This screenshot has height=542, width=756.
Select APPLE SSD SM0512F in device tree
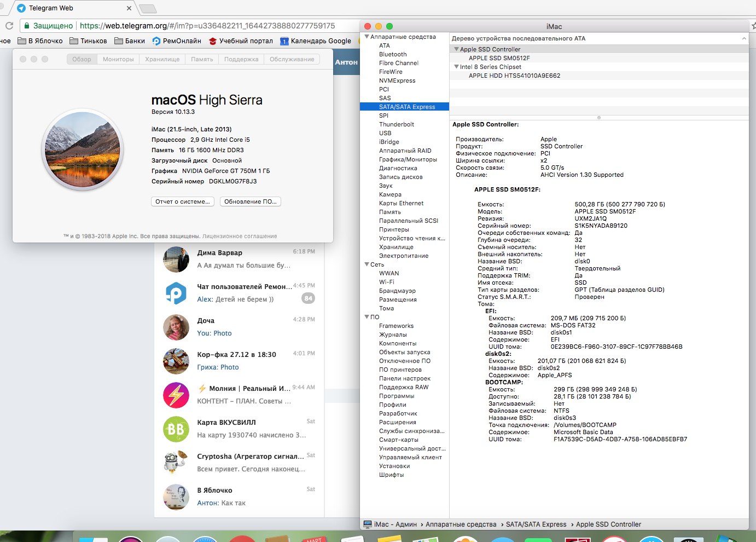pos(499,58)
